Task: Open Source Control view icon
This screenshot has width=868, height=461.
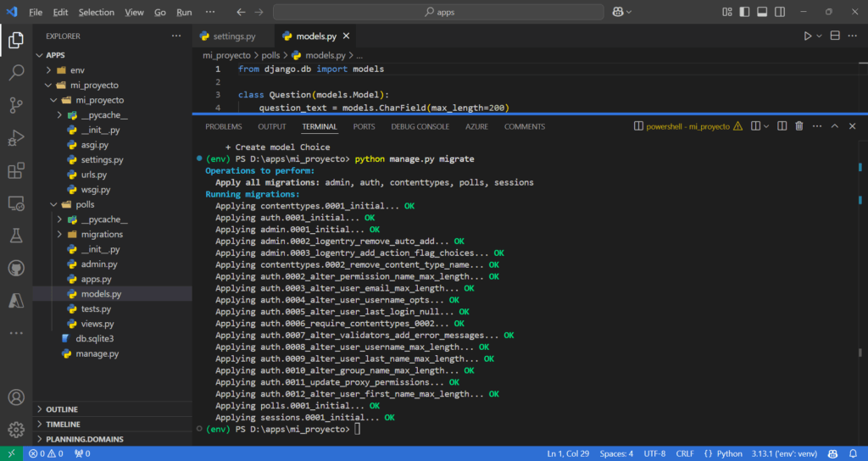Action: point(16,104)
